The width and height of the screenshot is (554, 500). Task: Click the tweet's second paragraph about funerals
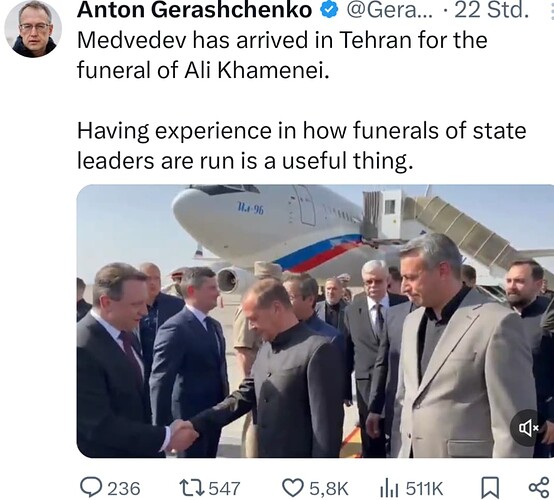(301, 146)
